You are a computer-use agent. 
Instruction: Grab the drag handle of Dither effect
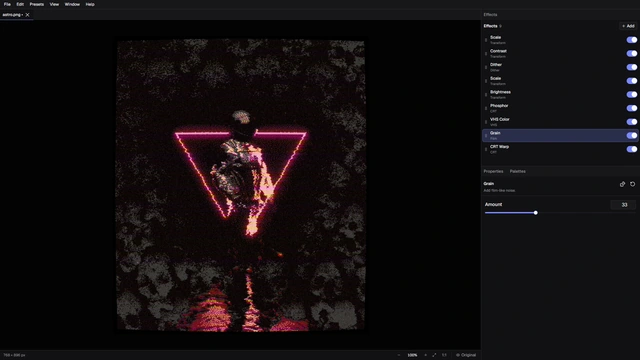(x=486, y=67)
